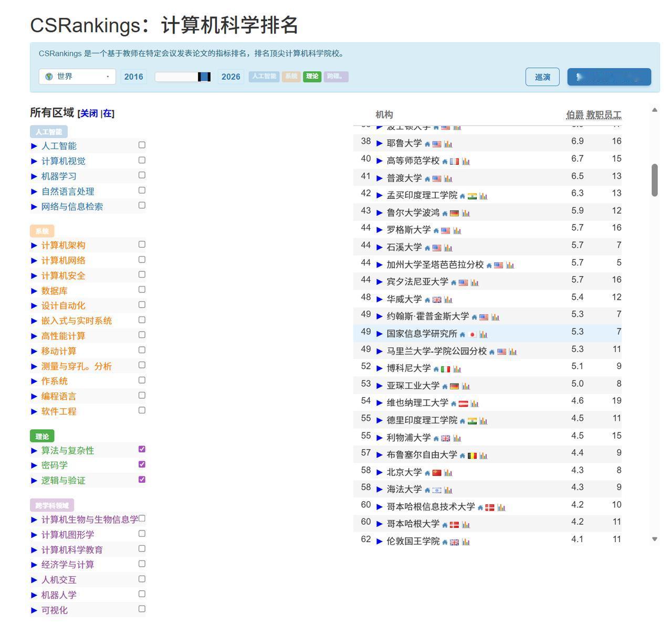
Task: Select the purple interdisciplinary tag in top bar
Action: click(x=336, y=77)
